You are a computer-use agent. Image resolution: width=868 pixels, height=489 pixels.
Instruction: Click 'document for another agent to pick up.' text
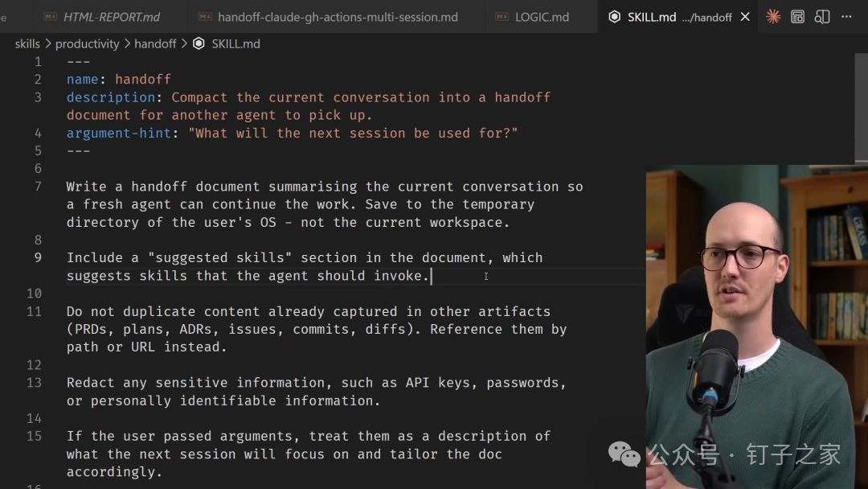click(219, 115)
